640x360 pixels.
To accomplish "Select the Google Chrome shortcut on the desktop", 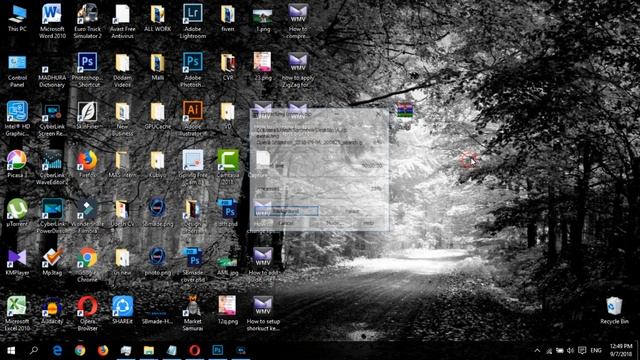I will pyautogui.click(x=87, y=264).
